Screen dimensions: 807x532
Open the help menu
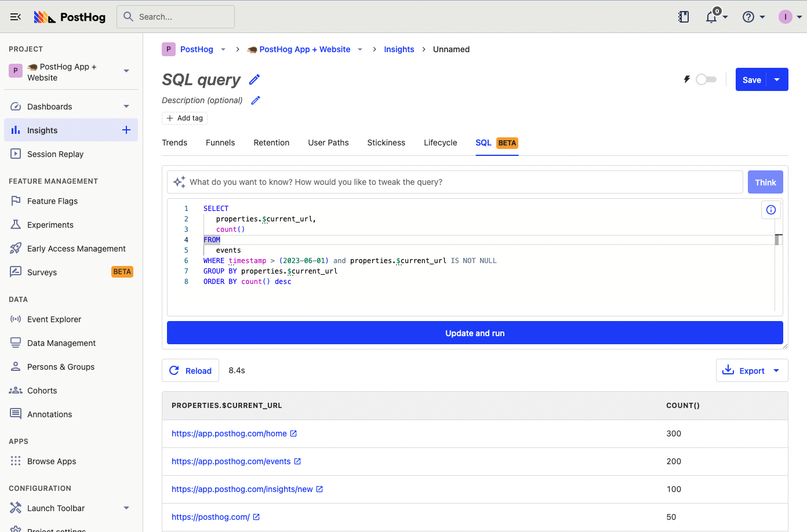[750, 17]
